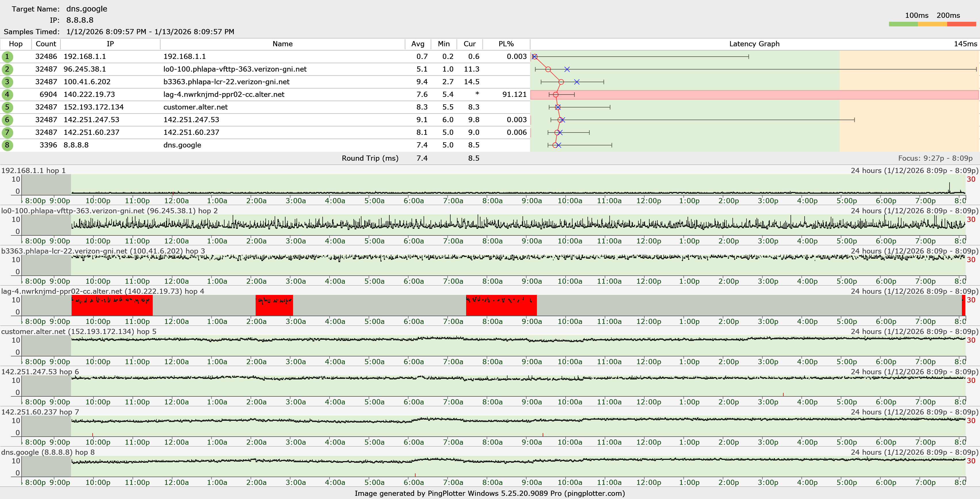
Task: Select the customer.alter.net hop name
Action: pyautogui.click(x=196, y=107)
